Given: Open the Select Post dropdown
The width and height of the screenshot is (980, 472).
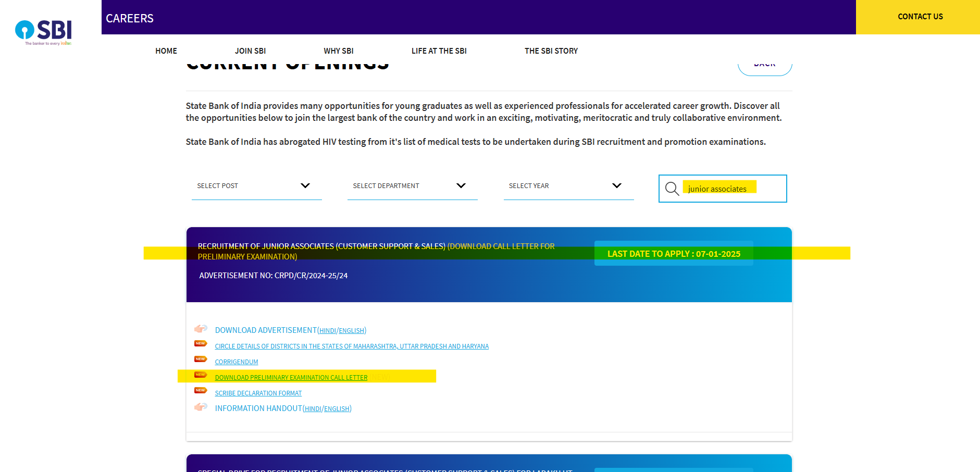Looking at the screenshot, I should point(256,186).
